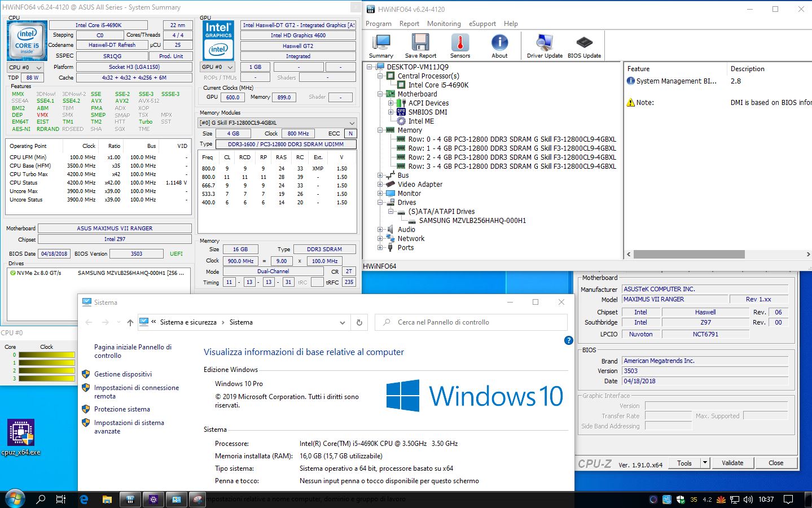Image resolution: width=812 pixels, height=508 pixels.
Task: Open Impostazioni di connessione remota link
Action: click(x=136, y=392)
